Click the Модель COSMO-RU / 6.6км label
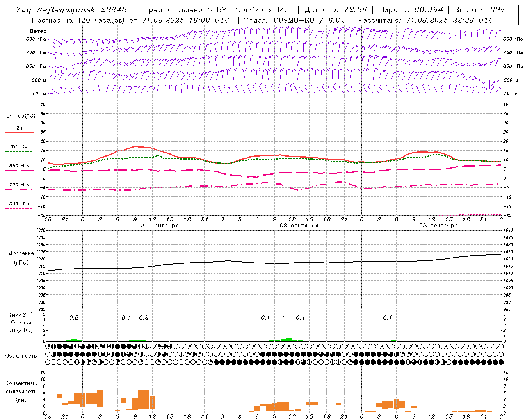This screenshot has width=525, height=420. point(295,20)
